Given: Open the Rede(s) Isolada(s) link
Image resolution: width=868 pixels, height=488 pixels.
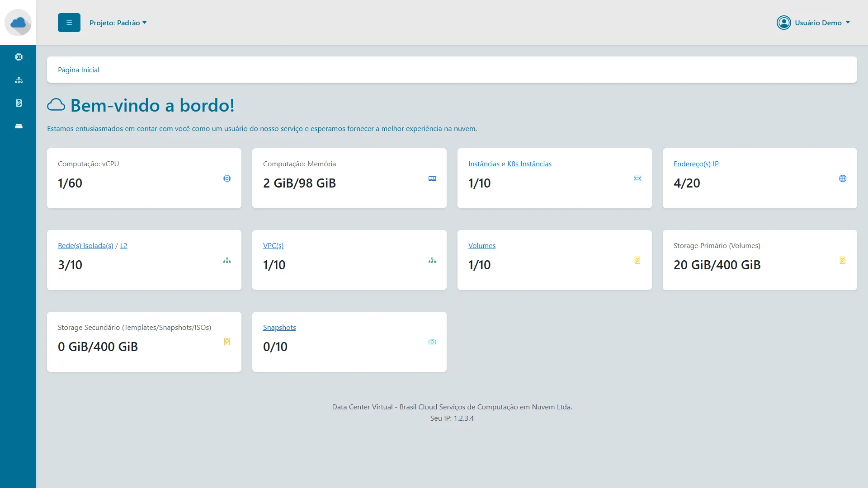Looking at the screenshot, I should pos(85,245).
